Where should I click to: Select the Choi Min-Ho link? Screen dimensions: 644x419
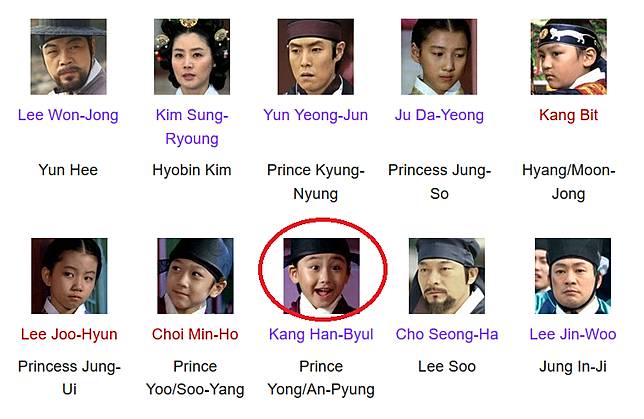(195, 334)
